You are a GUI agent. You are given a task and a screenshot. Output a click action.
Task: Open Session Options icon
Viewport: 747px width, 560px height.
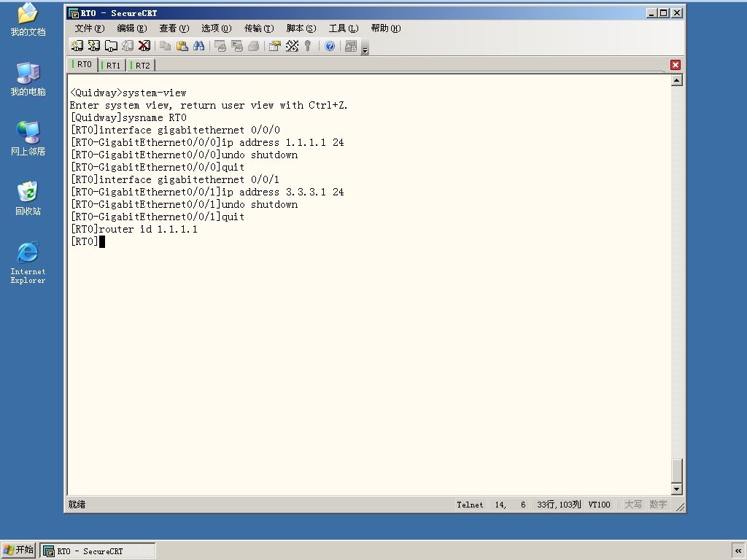274,46
